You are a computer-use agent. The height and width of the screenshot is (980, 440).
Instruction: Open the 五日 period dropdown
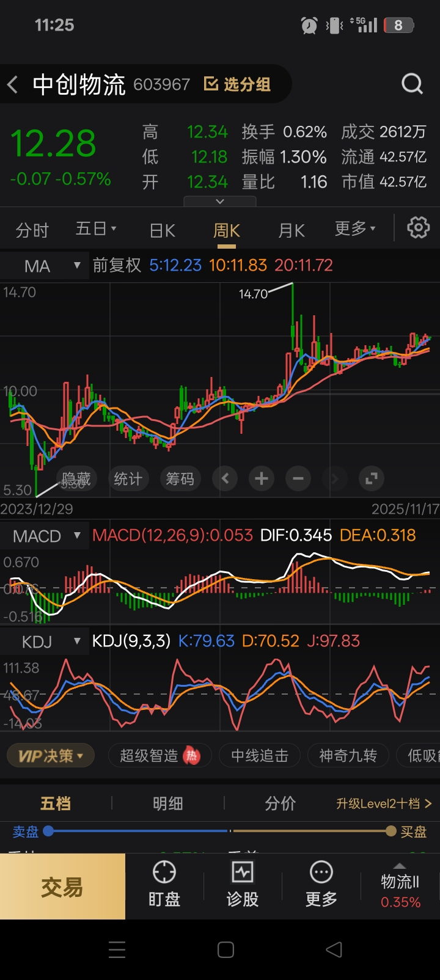(96, 229)
